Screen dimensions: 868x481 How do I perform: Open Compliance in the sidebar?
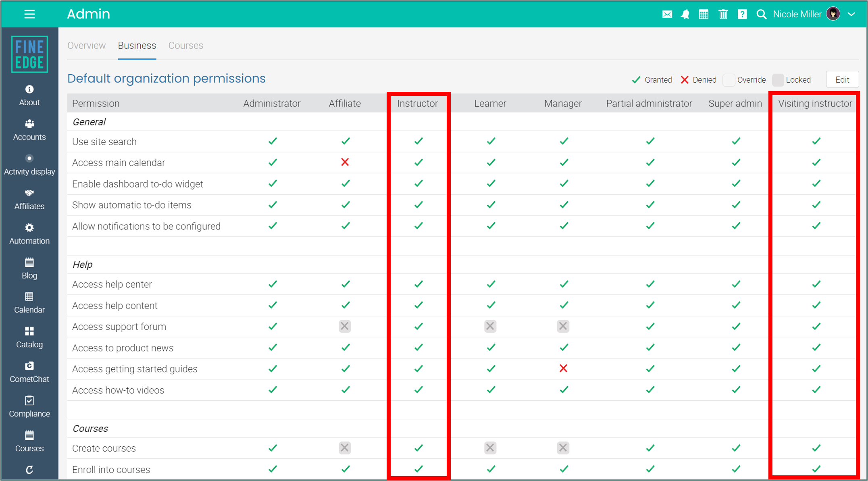pyautogui.click(x=29, y=407)
